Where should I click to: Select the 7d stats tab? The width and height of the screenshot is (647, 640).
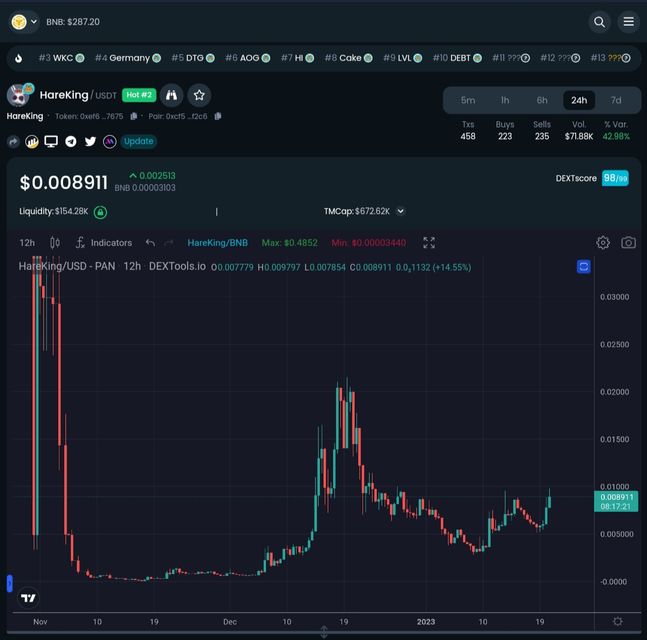point(616,100)
